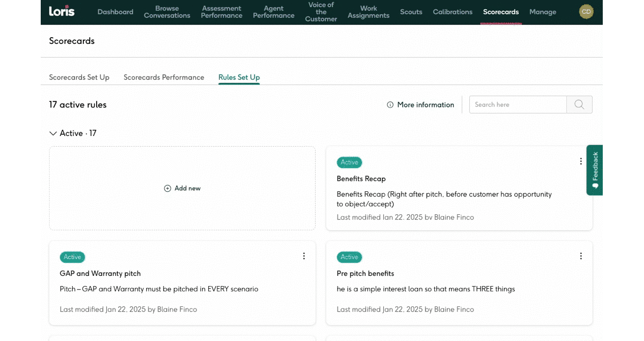
Task: Go to Scouts
Action: point(411,12)
